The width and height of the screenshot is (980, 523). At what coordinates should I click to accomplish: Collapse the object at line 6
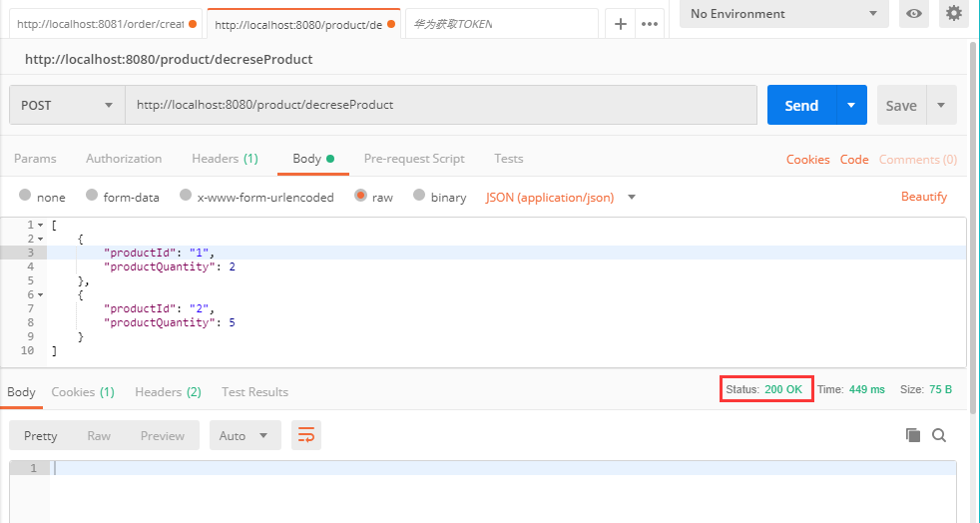click(x=41, y=294)
